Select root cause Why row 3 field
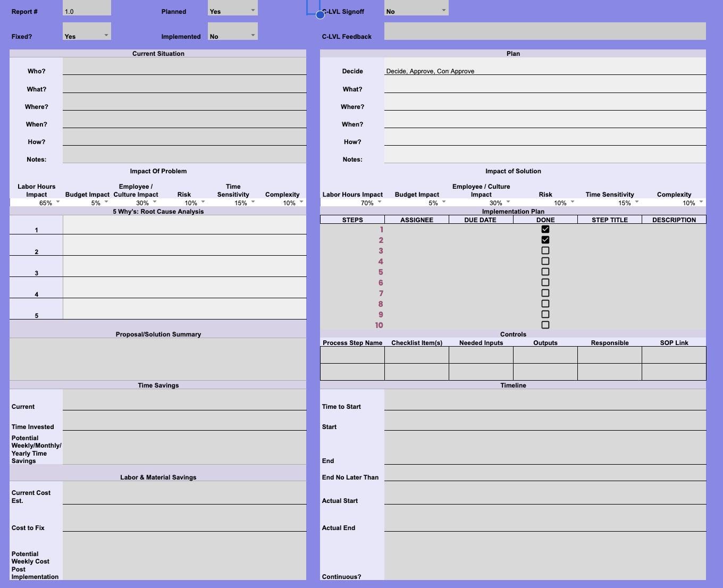723x588 pixels. point(184,266)
